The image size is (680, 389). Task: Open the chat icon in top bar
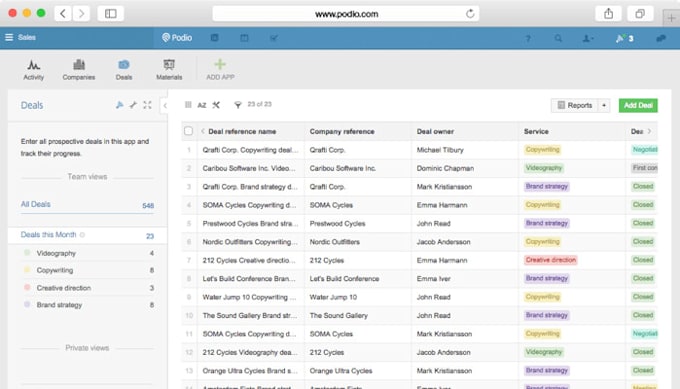660,39
